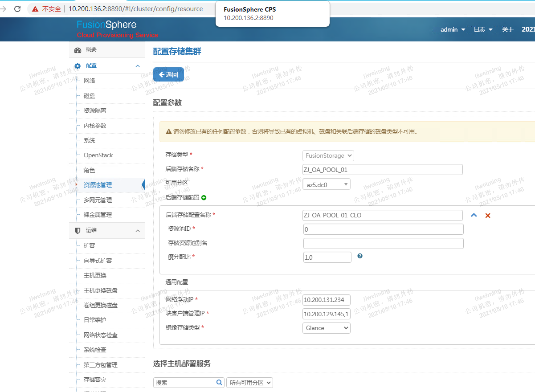
Task: Collapse the 配置 sidebar section
Action: 138,66
